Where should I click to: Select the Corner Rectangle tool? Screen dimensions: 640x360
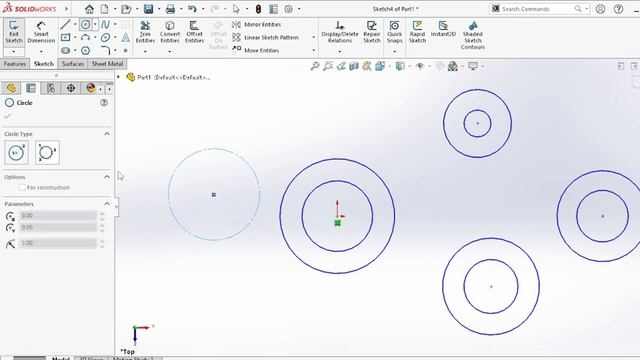pos(65,38)
